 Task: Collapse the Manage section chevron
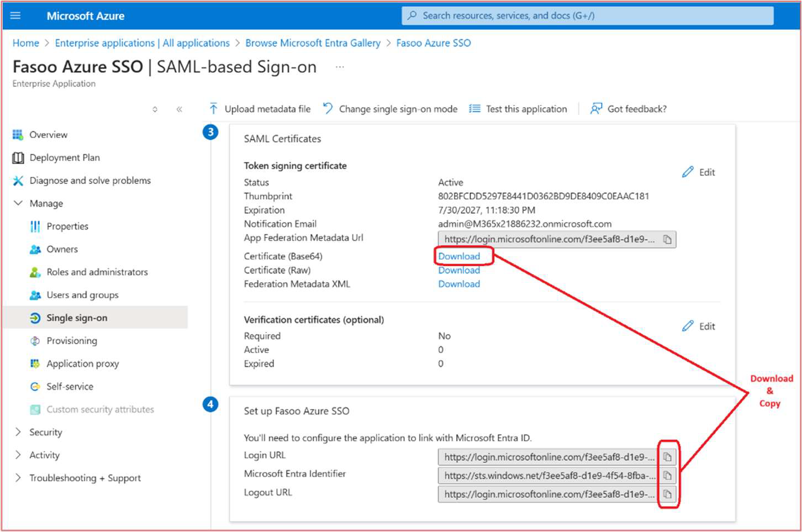[x=18, y=203]
